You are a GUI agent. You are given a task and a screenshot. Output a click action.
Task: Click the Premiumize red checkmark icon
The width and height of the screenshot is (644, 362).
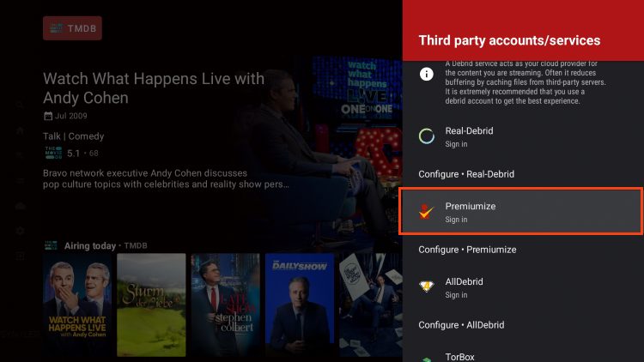tap(426, 212)
